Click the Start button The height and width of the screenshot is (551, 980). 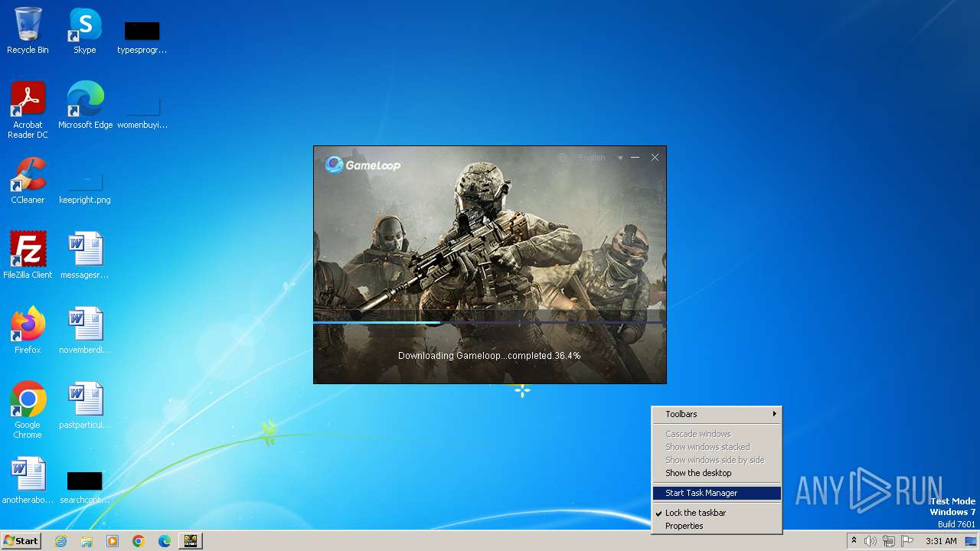[21, 541]
